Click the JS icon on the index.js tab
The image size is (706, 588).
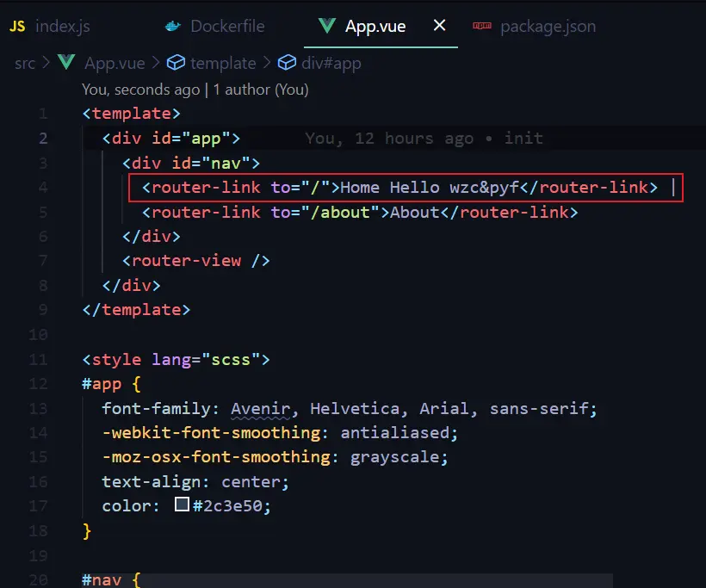(x=17, y=27)
